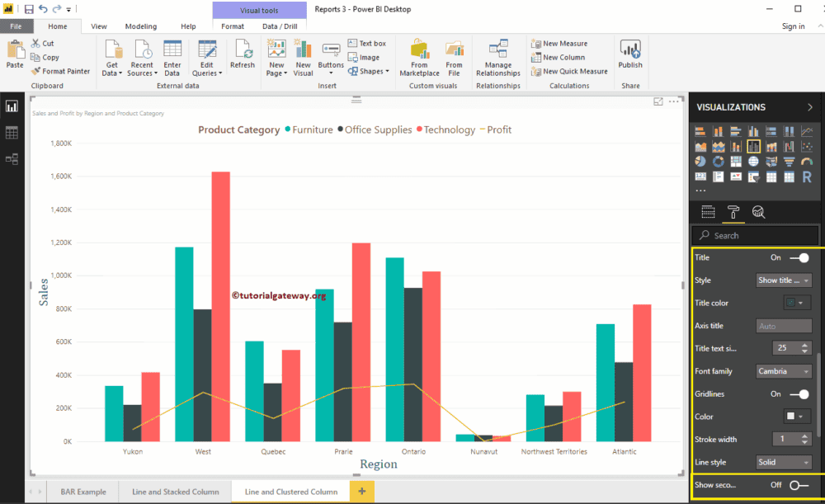Add a new page with plus button

click(362, 492)
